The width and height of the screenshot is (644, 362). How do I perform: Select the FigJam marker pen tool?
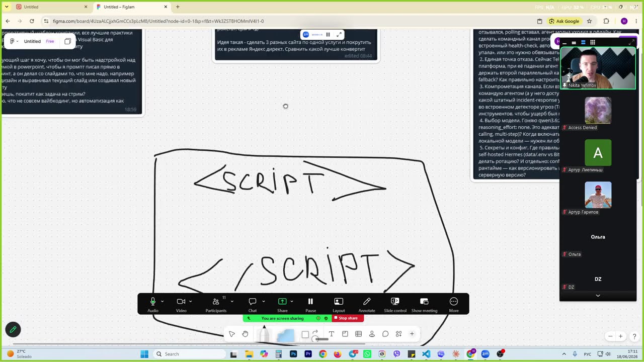tap(264, 334)
